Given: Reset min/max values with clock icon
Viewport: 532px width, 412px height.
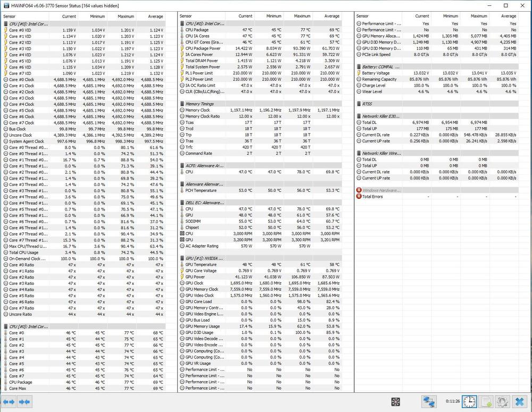Looking at the screenshot, I should pyautogui.click(x=469, y=402).
